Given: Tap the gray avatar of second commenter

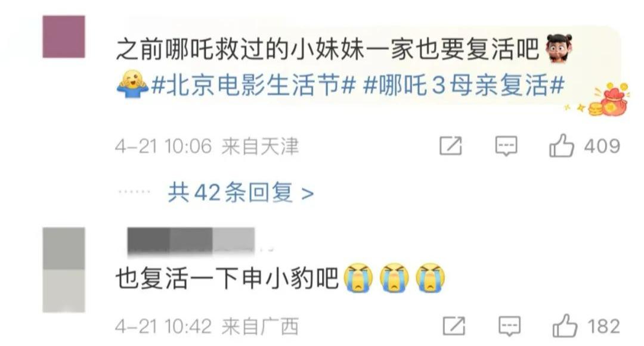Looking at the screenshot, I should [64, 270].
